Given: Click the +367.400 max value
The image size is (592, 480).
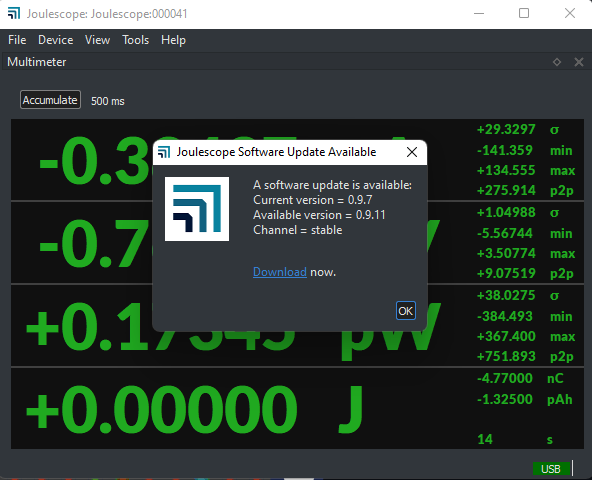Looking at the screenshot, I should 506,336.
